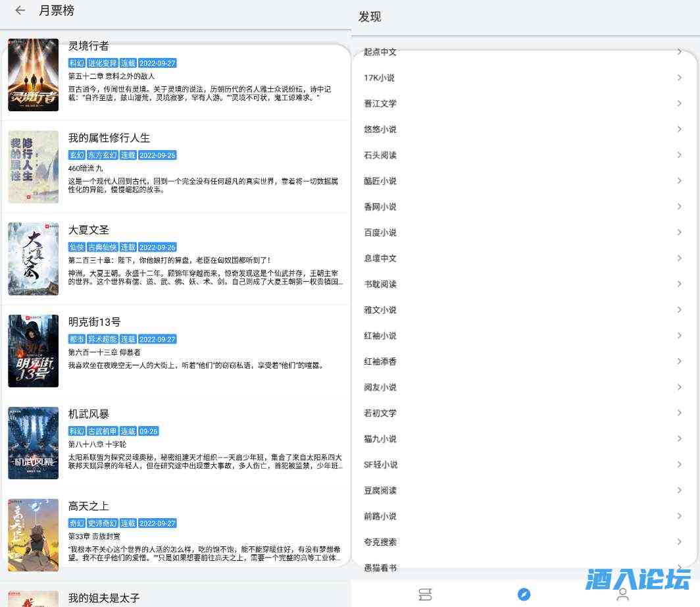Click the 连载 status tag on 我的属性修行人生
Image resolution: width=700 pixels, height=607 pixels.
click(128, 155)
